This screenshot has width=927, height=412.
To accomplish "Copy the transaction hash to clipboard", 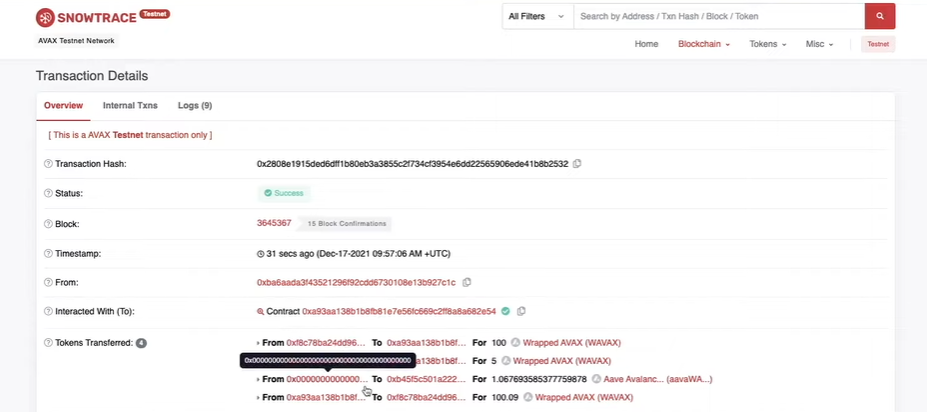I will tap(577, 164).
